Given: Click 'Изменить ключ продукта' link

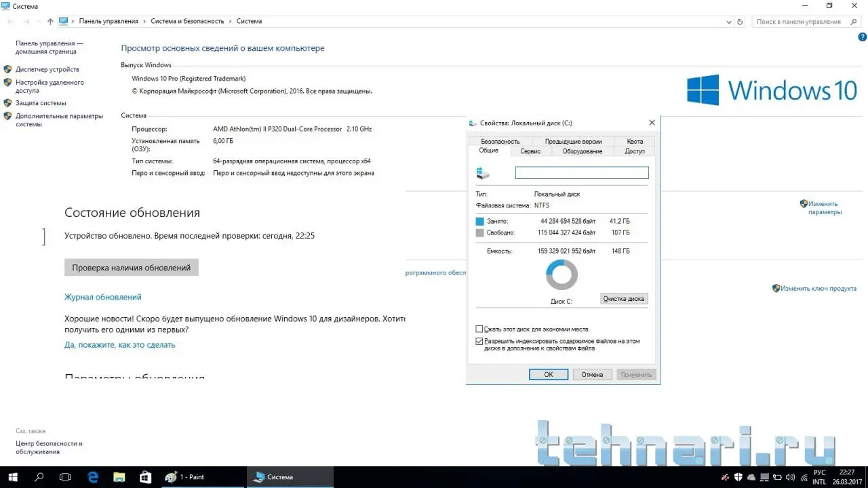Looking at the screenshot, I should click(818, 288).
